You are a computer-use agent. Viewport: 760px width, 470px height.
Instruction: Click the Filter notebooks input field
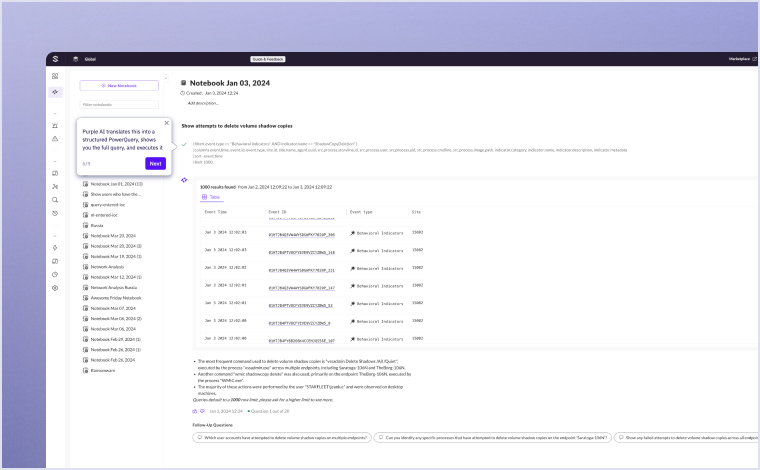click(119, 104)
